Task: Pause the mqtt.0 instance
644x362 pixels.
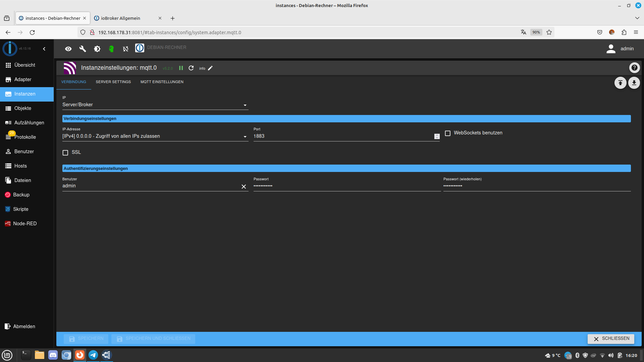Action: coord(181,68)
